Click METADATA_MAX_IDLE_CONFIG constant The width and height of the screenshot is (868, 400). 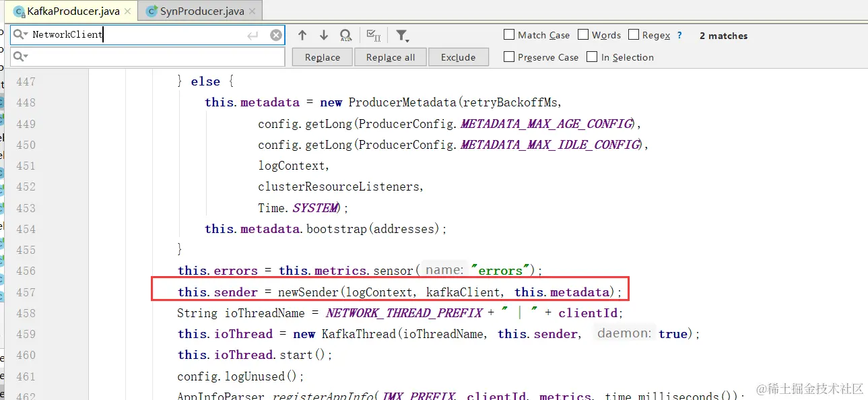point(550,145)
